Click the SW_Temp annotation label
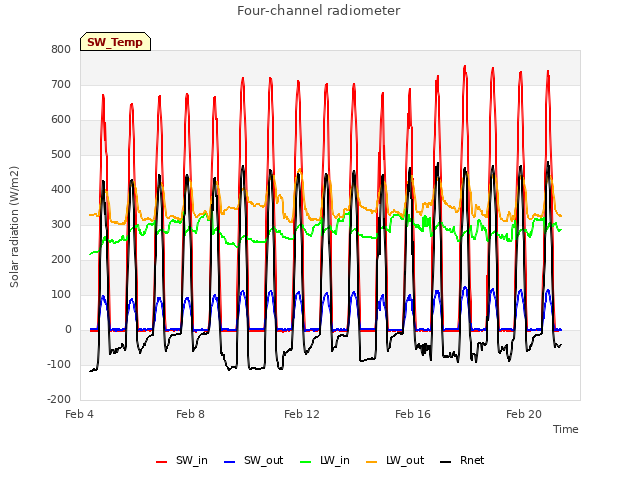Screen dimensions: 640x480 (x=115, y=42)
